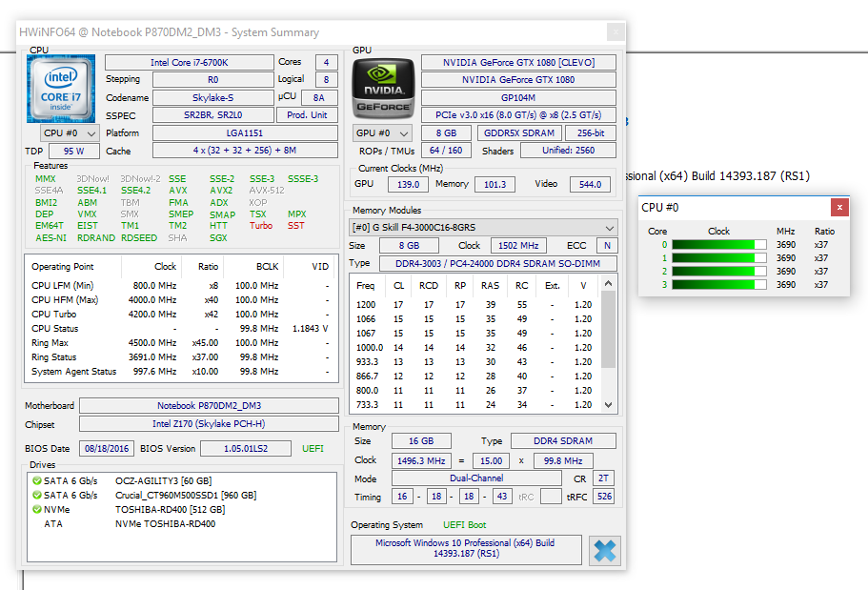Click the blue X button beside Operating System
The height and width of the screenshot is (590, 868).
point(604,551)
